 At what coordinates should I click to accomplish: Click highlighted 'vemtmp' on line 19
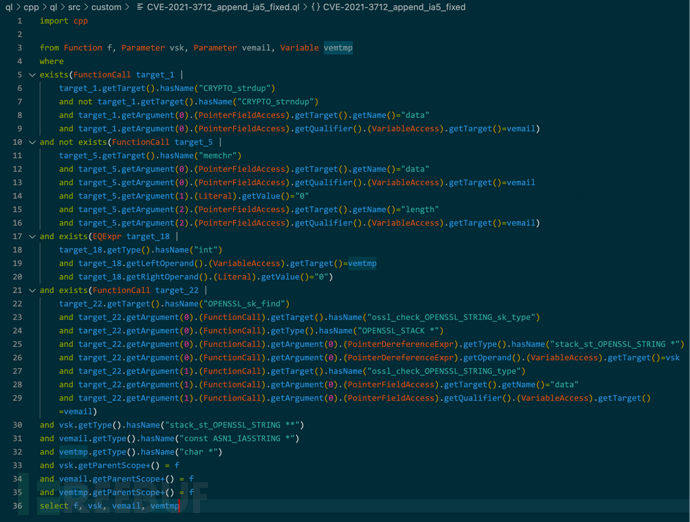click(362, 263)
